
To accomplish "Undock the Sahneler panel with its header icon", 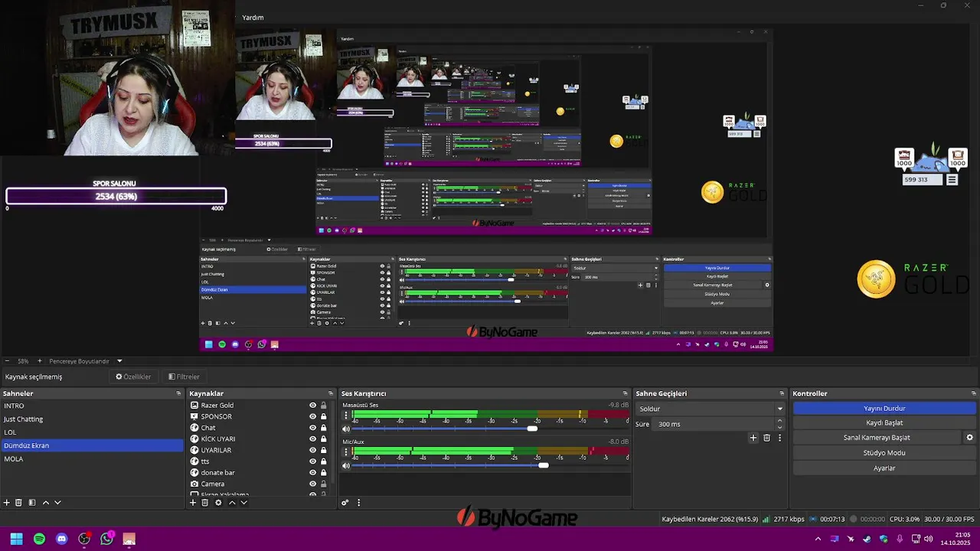I will [x=178, y=393].
